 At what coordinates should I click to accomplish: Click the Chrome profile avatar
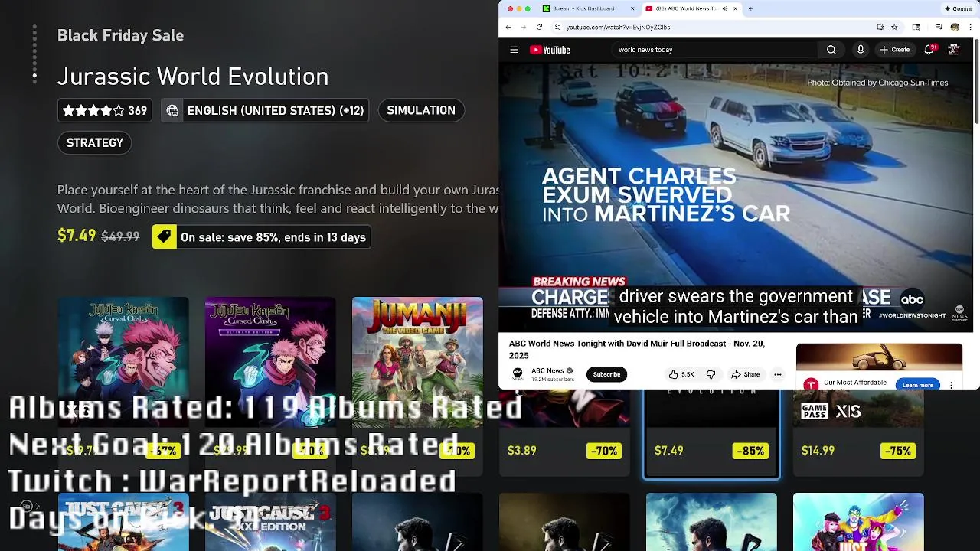[955, 27]
